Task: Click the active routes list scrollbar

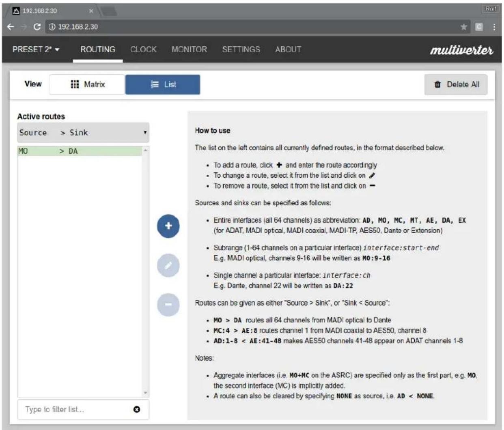Action: click(x=146, y=272)
